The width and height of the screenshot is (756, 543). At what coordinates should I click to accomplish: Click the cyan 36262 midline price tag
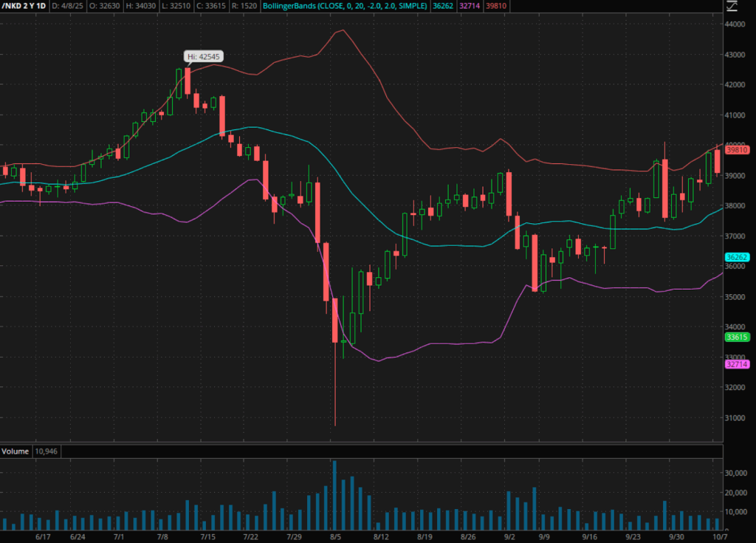tap(738, 257)
